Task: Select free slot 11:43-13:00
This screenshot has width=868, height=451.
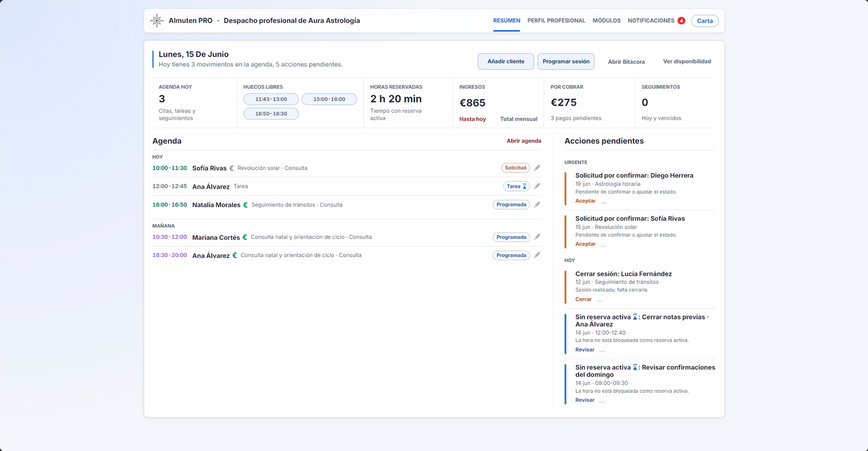Action: point(271,99)
